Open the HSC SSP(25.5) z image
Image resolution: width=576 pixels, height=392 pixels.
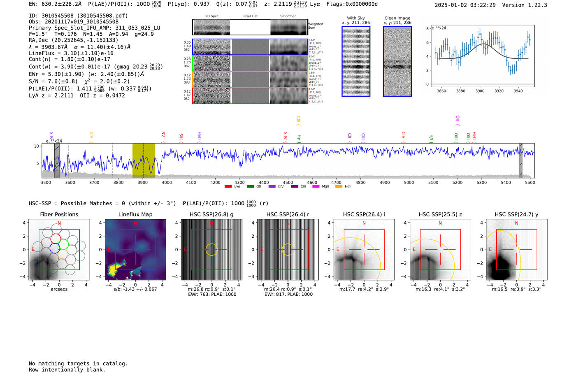(440, 250)
